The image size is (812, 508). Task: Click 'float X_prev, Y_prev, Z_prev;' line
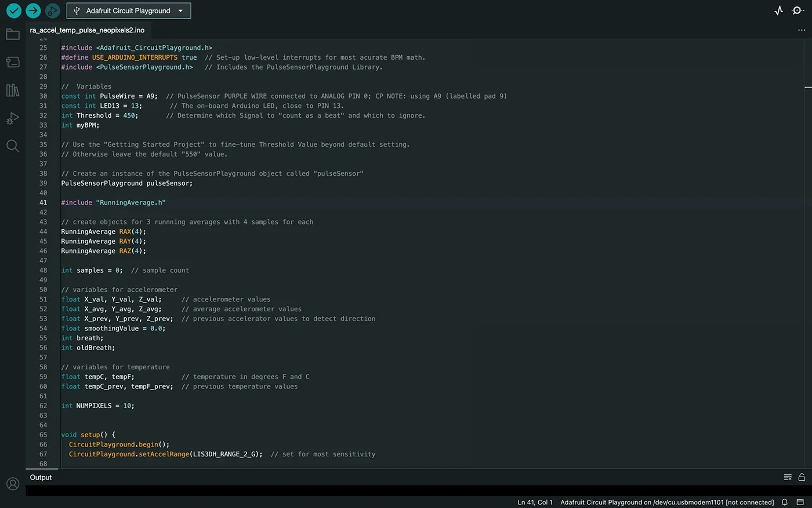[117, 319]
